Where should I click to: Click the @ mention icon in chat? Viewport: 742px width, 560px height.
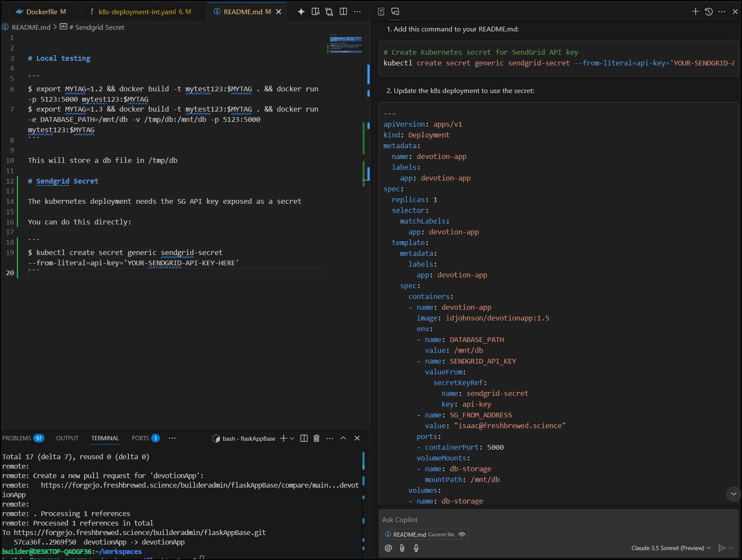388,548
